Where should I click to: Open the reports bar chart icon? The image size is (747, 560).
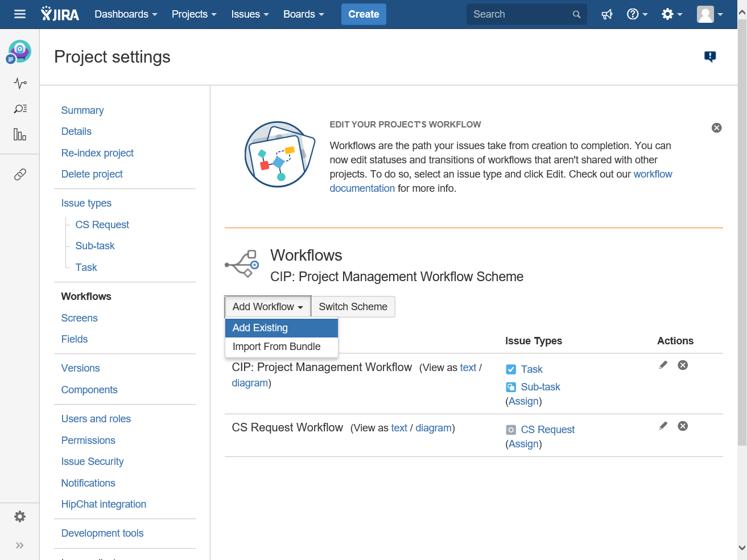(20, 134)
